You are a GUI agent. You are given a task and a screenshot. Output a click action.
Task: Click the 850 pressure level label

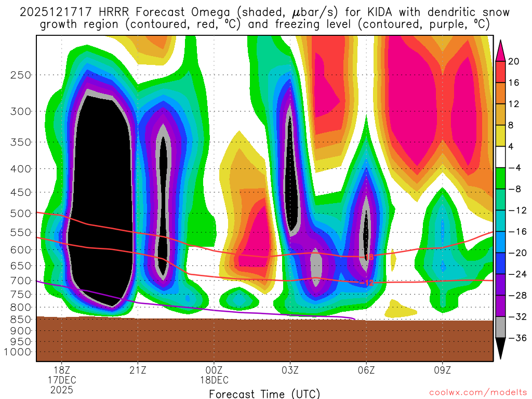pos(21,320)
